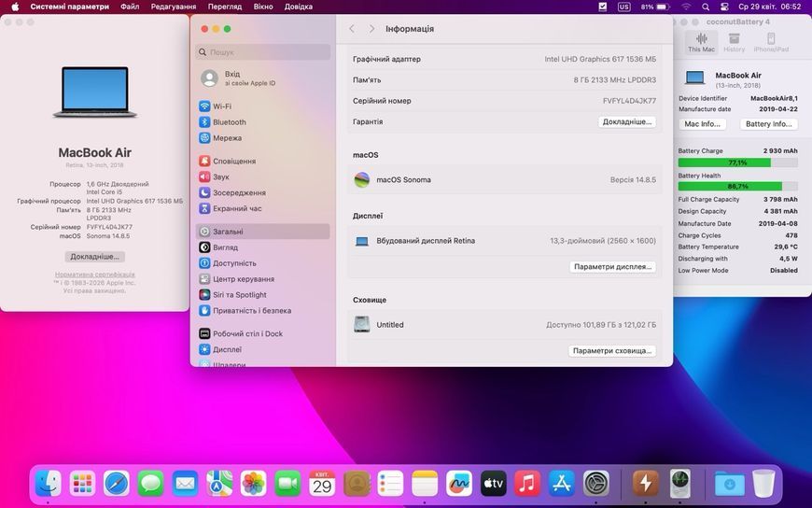
Task: Click the macOS Sonoma version row
Action: [505, 180]
